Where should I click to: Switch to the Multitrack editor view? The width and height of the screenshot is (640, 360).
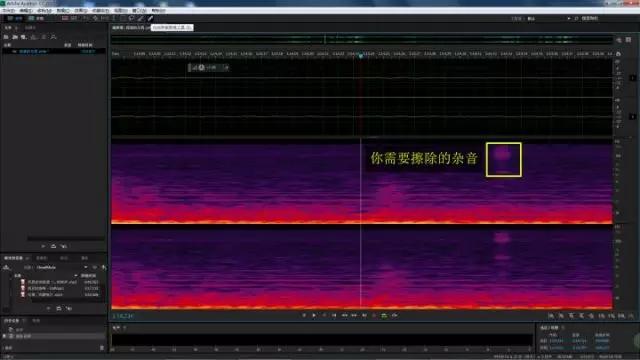36,18
